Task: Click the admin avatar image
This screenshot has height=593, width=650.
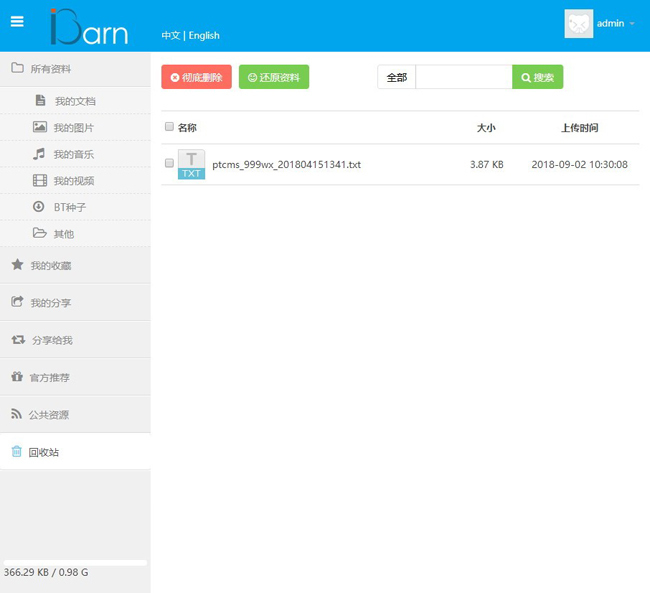Action: click(x=579, y=24)
